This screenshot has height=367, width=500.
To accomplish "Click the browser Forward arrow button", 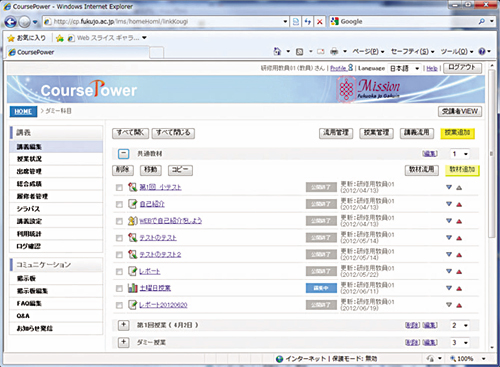I will pos(24,22).
